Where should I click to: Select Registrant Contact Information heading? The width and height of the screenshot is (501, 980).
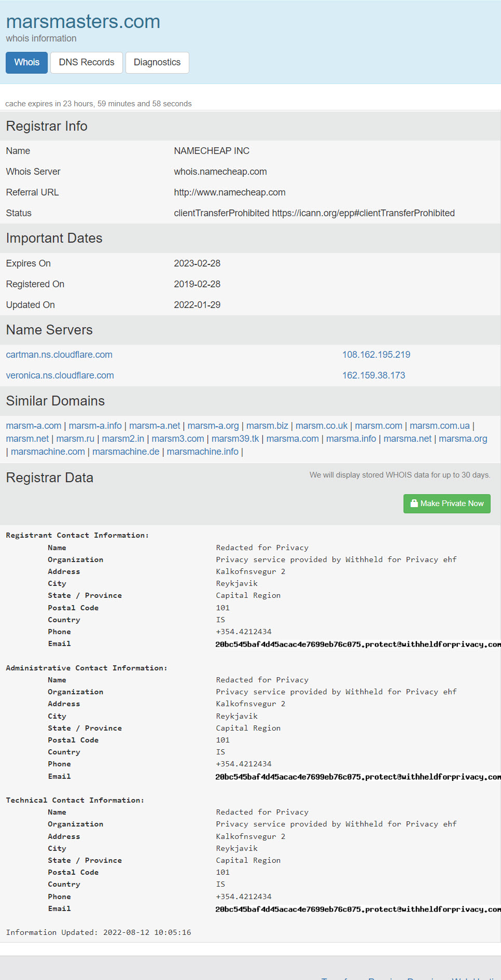click(x=77, y=535)
